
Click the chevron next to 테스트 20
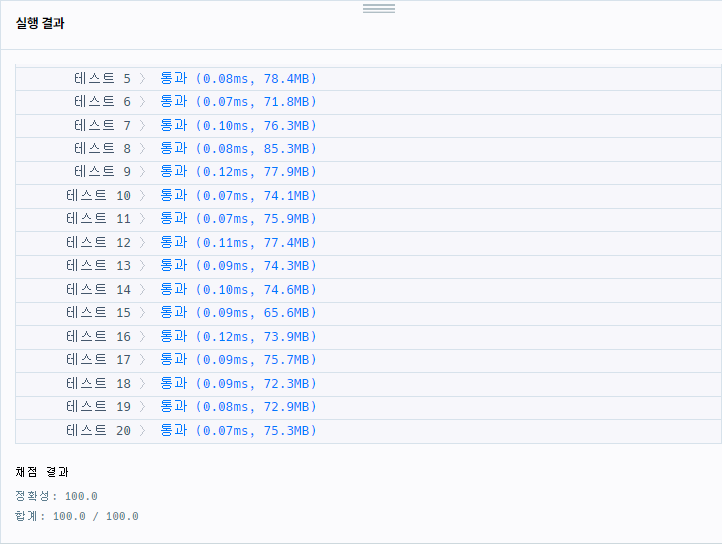(142, 431)
